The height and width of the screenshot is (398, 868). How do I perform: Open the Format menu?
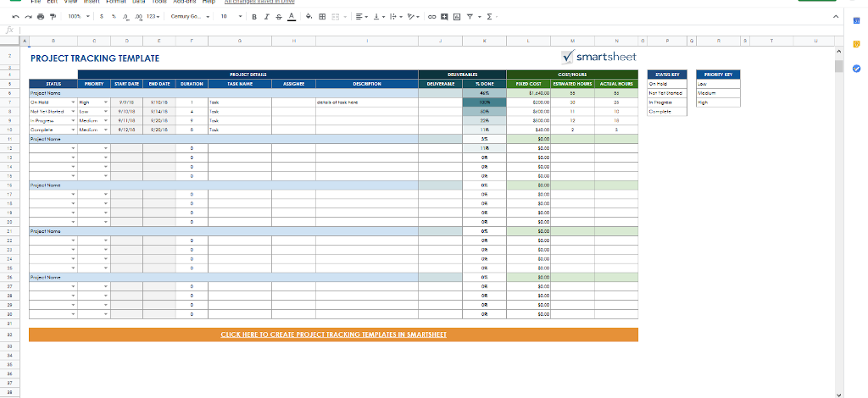click(115, 2)
